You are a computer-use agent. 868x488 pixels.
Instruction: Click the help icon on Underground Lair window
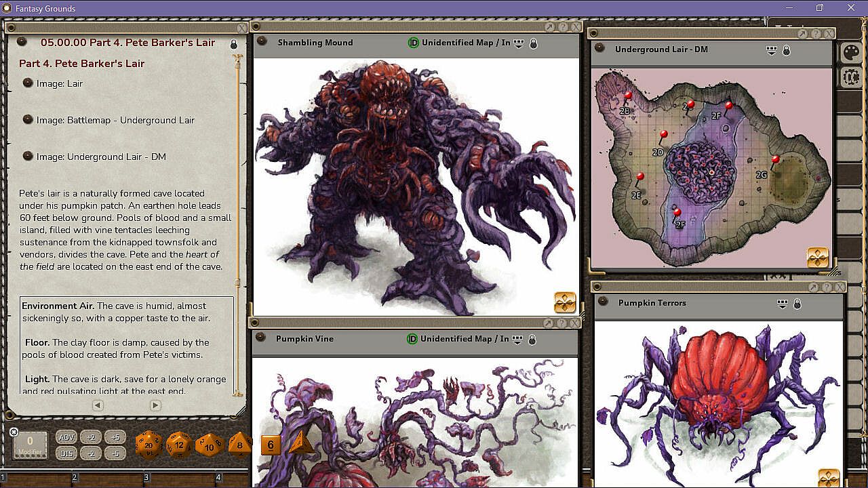pyautogui.click(x=816, y=33)
